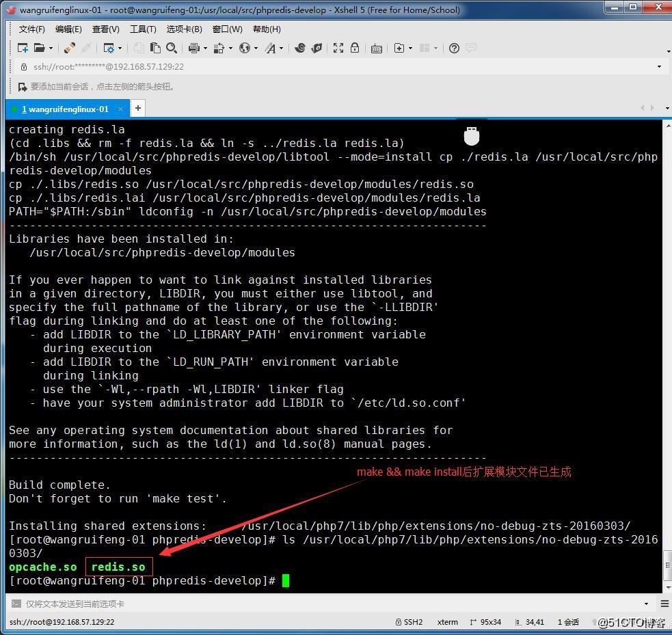Click the xterm status bar entry

click(447, 622)
